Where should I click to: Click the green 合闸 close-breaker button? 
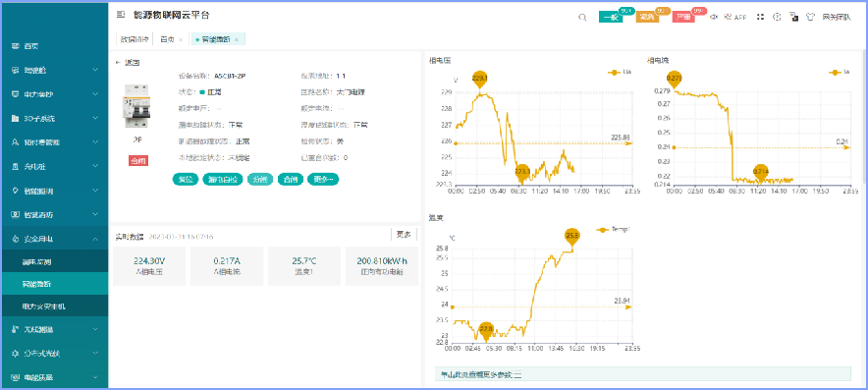click(290, 180)
